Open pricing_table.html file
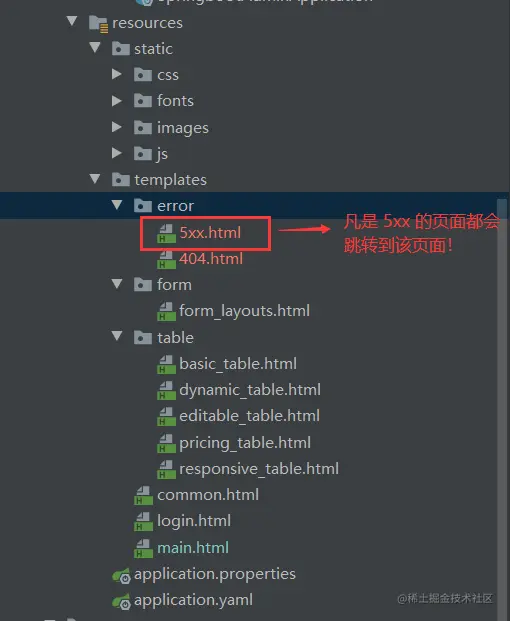 click(245, 443)
